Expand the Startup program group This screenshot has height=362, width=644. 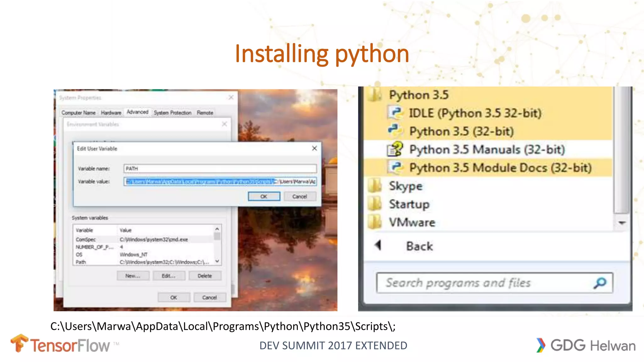409,204
